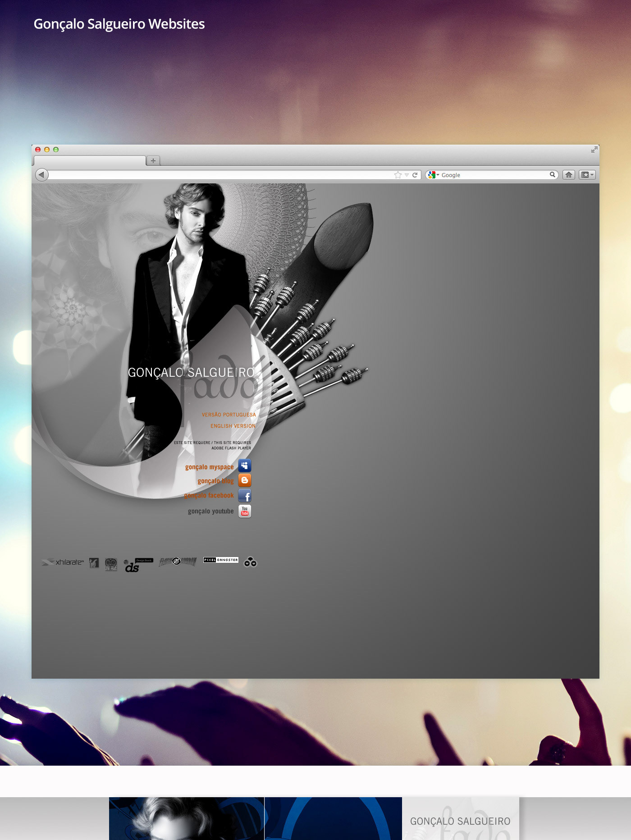631x840 pixels.
Task: Click the red close window button
Action: [38, 150]
